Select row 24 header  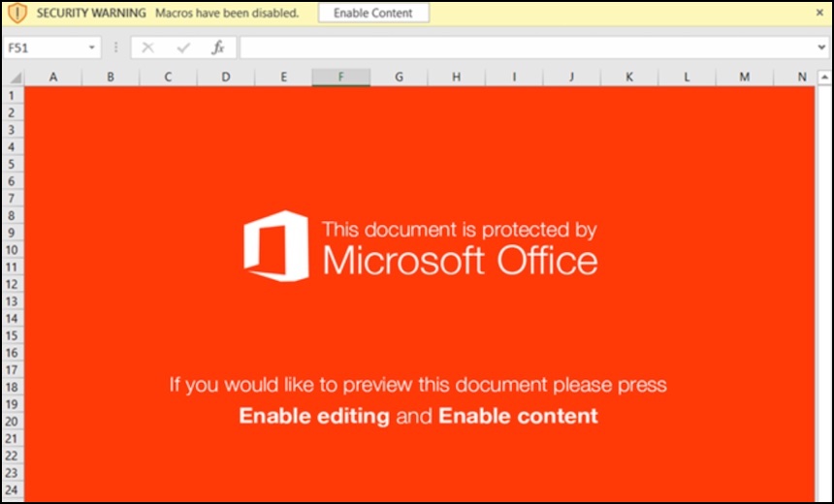point(12,489)
